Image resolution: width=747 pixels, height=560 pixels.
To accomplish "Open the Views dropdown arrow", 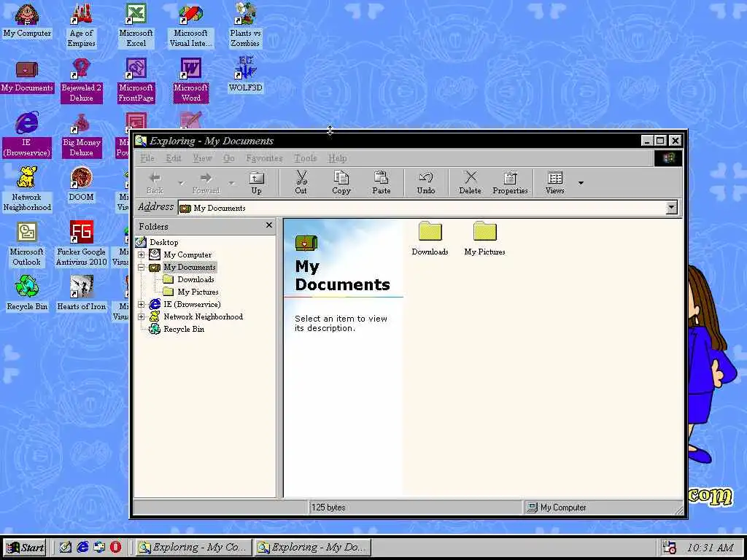I will click(581, 183).
